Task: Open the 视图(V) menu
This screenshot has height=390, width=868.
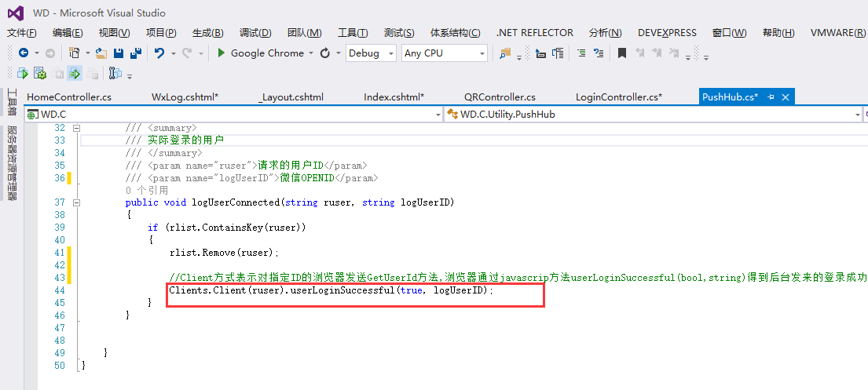Action: point(114,33)
